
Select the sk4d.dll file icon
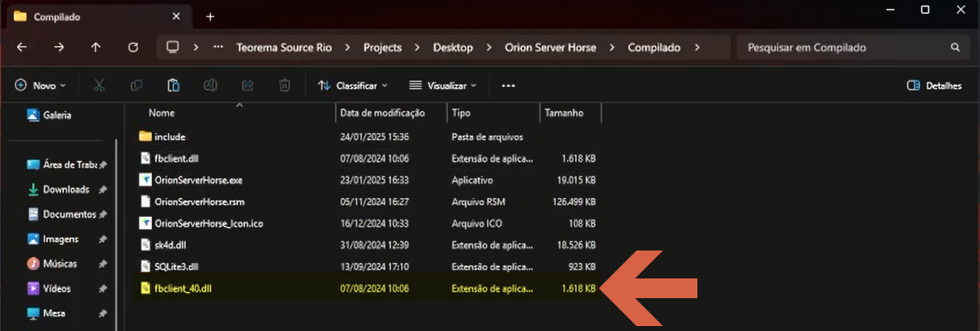pyautogui.click(x=145, y=245)
